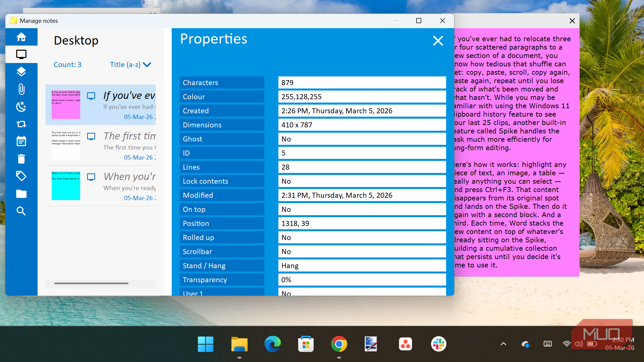The width and height of the screenshot is (644, 362).
Task: Click the Colour value 255,128,255
Action: (362, 97)
